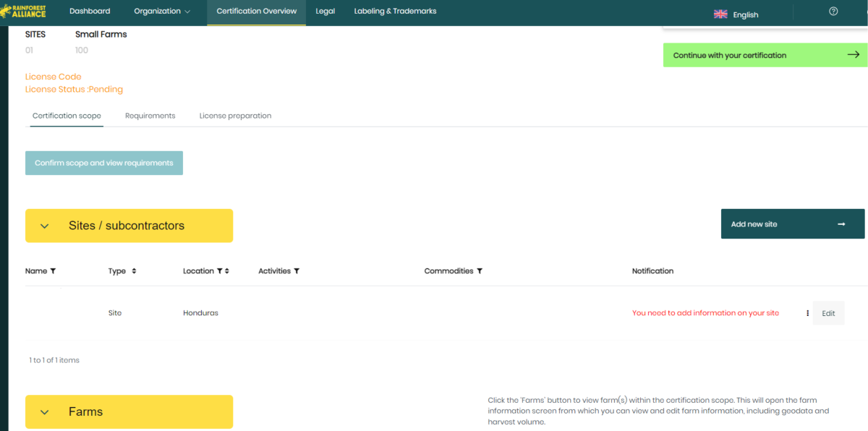
Task: Click the License Code text
Action: click(53, 77)
